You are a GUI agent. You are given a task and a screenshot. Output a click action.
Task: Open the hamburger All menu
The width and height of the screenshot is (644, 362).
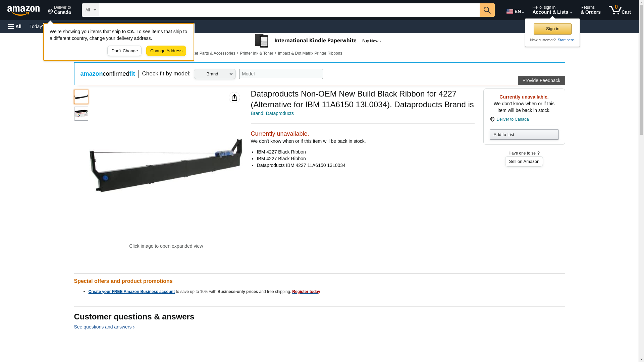15,26
